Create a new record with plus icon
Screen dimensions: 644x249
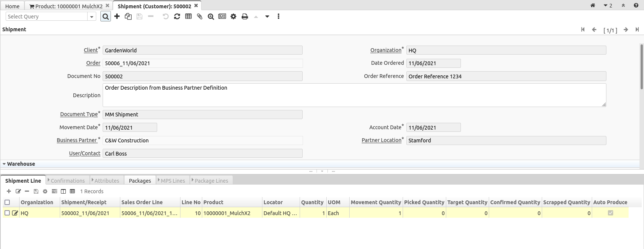pyautogui.click(x=117, y=17)
